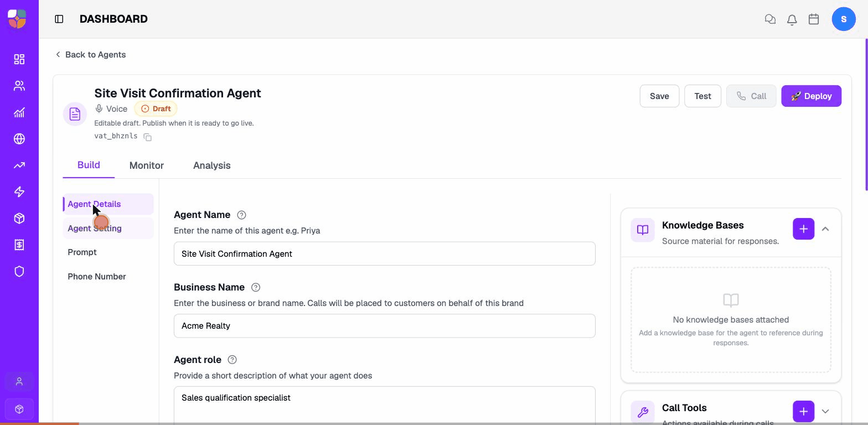
Task: Click the bottom cube icon in sidebar
Action: coord(19,409)
